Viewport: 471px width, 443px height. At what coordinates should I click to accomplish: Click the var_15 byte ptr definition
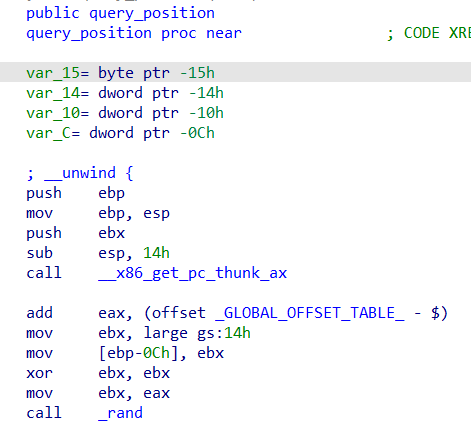click(120, 73)
